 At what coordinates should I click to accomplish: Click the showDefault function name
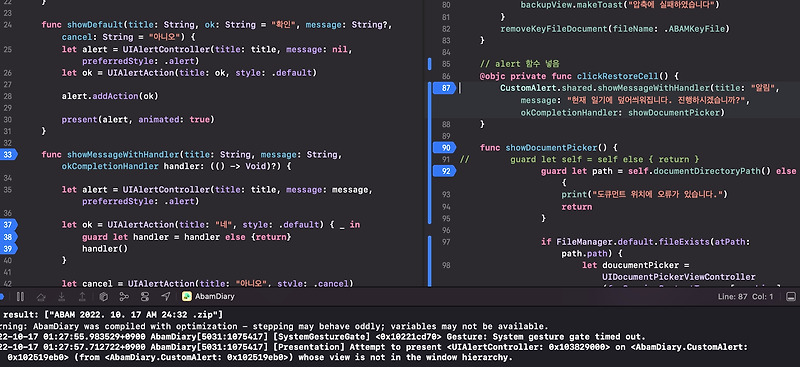click(x=94, y=25)
